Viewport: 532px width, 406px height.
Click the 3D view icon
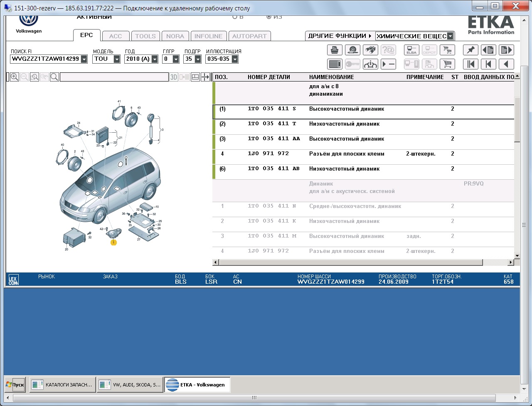point(174,77)
